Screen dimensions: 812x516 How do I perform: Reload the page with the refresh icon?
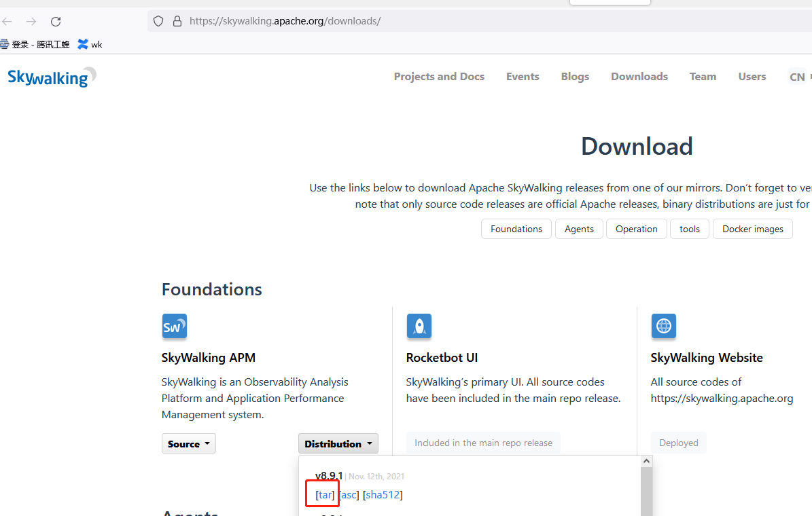(x=56, y=21)
